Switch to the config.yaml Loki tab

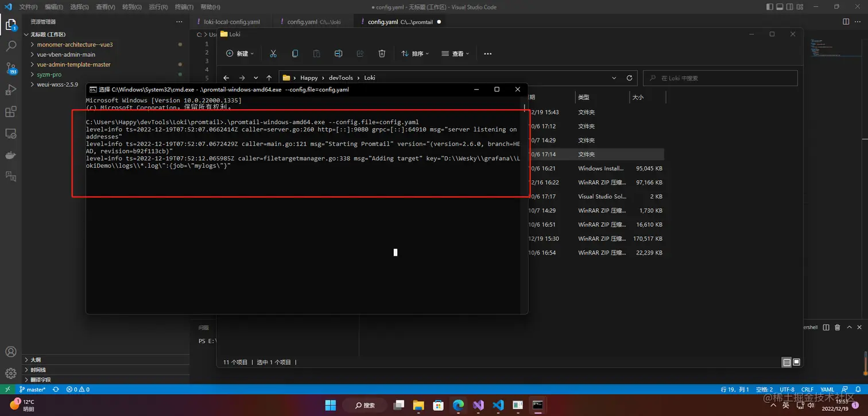(x=314, y=22)
